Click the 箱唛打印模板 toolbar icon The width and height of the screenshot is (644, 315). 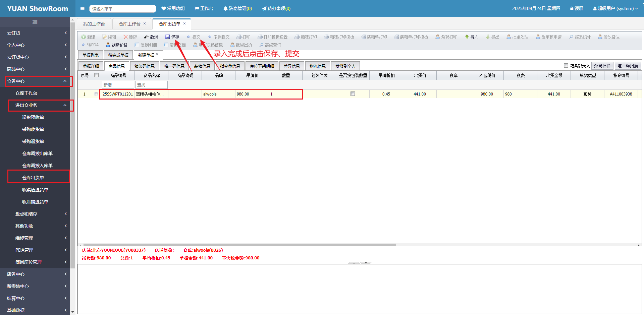[326, 37]
